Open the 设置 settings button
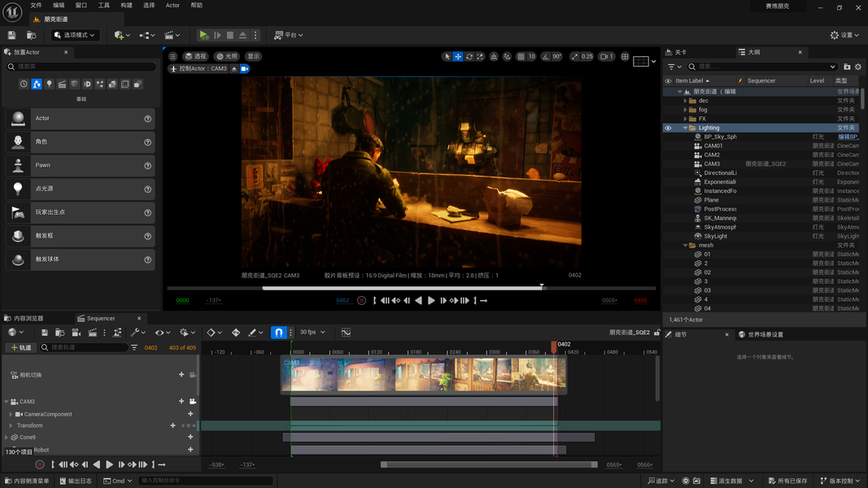 point(844,35)
